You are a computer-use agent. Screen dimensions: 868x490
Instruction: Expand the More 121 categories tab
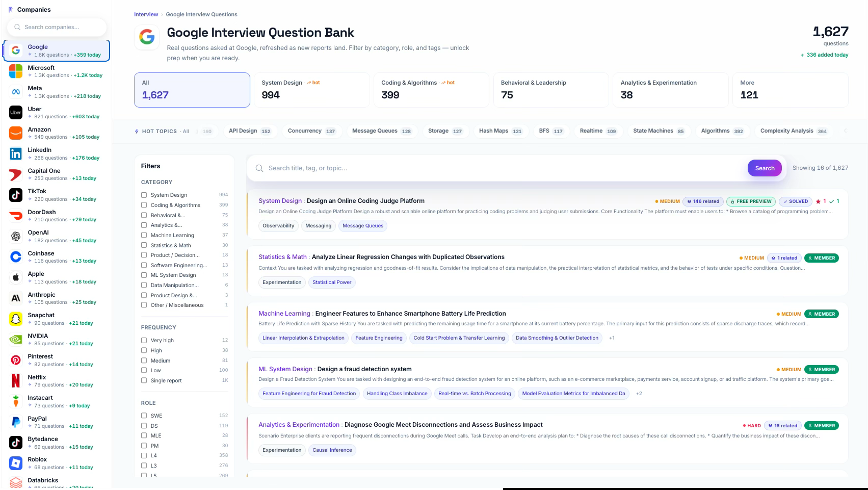(791, 90)
